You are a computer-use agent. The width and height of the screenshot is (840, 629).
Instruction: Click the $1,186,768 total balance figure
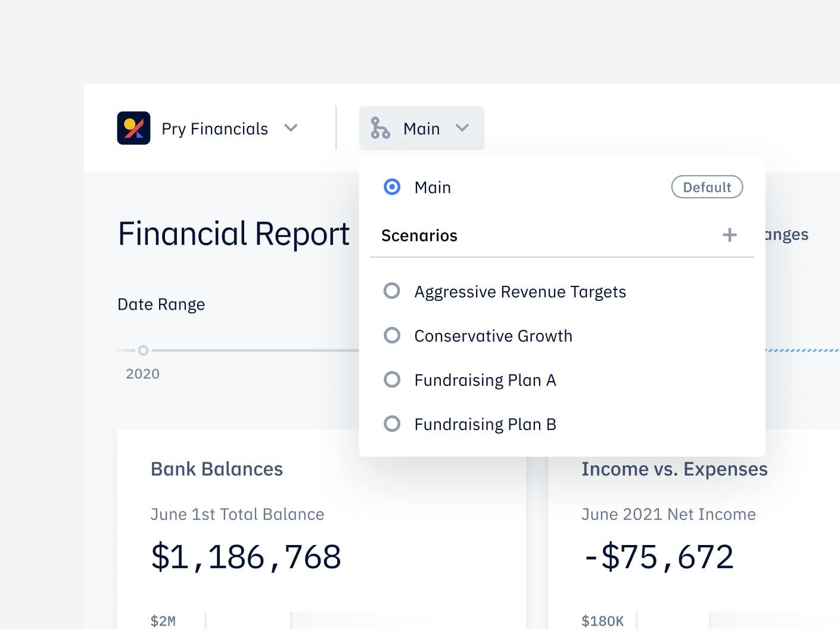(246, 557)
